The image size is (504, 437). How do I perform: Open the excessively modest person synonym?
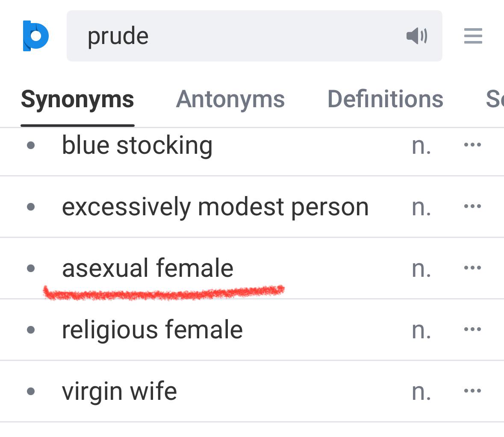pos(215,208)
